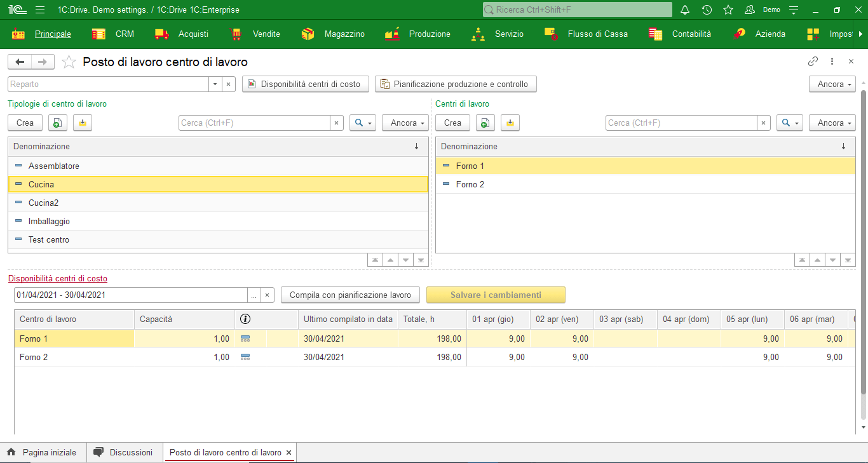Viewport: 868px width, 463px height.
Task: Click the date range 01/04/2021 - 30/04/2021 field
Action: [131, 295]
